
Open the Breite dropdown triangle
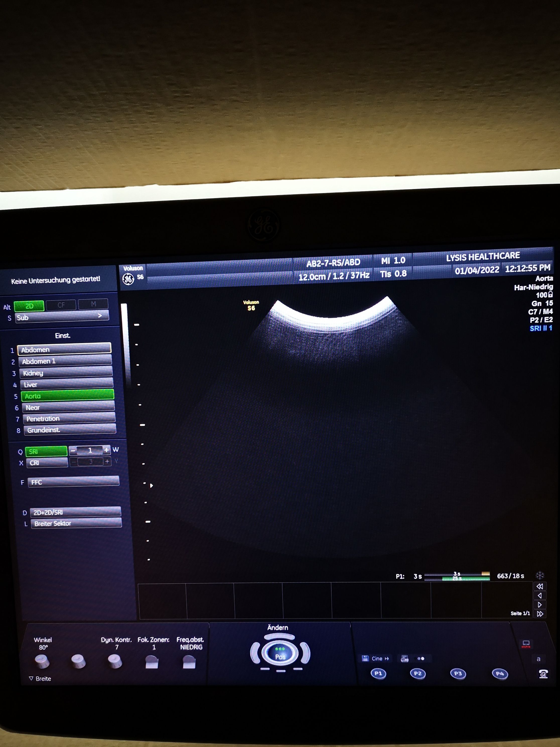tap(31, 678)
